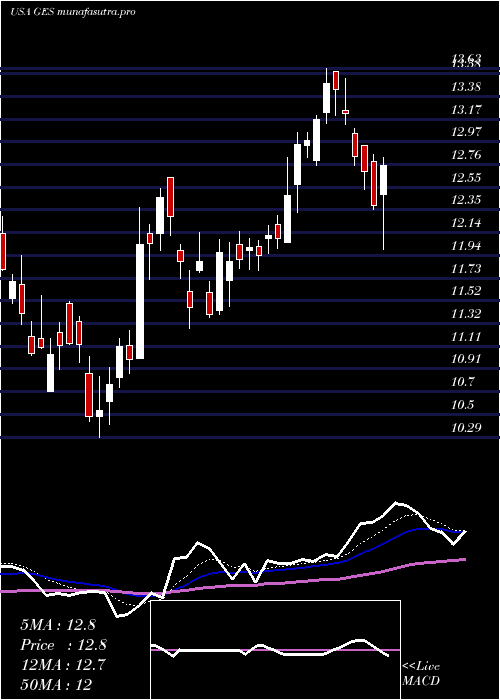500x700 pixels.
Task: Click inside the MACD inset chart box
Action: [275, 650]
